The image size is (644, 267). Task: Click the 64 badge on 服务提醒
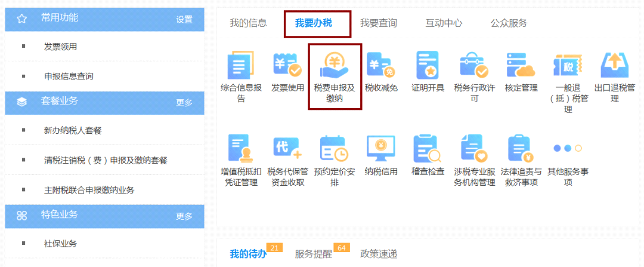341,248
